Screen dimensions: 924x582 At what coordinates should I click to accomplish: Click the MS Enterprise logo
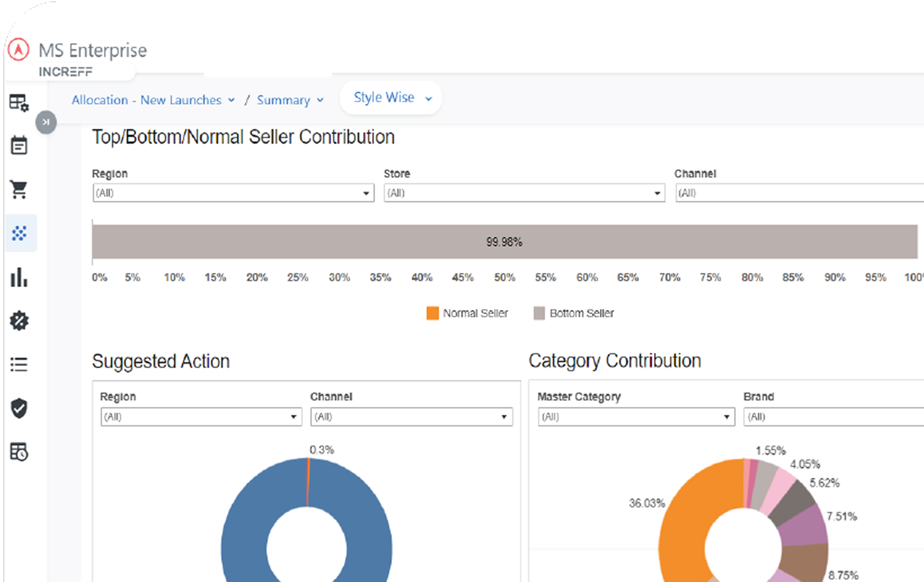point(77,50)
